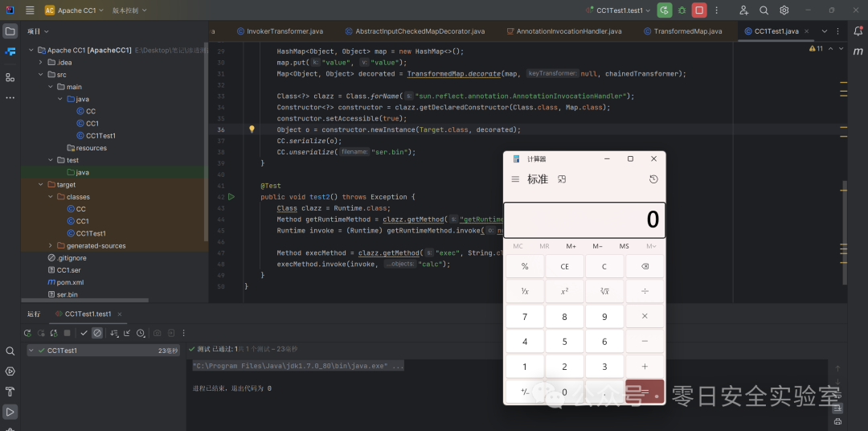This screenshot has height=431, width=868.
Task: Open the main hamburger menu
Action: (30, 10)
